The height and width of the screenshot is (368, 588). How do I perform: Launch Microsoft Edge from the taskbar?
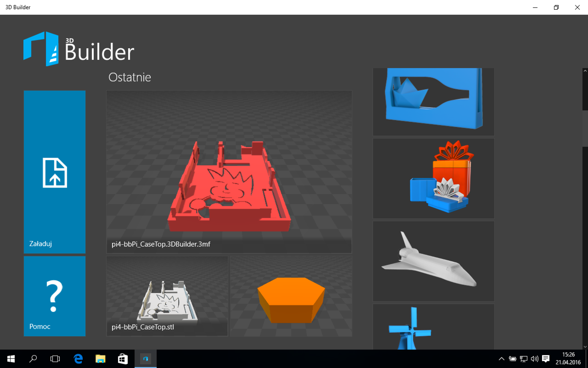tap(78, 359)
